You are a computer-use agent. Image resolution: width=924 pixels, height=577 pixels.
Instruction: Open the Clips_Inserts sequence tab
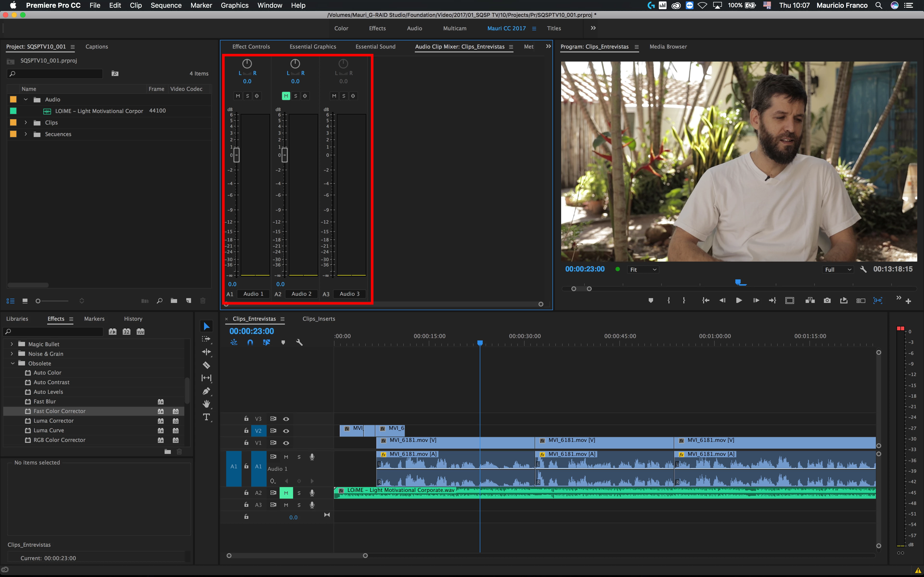pos(318,319)
